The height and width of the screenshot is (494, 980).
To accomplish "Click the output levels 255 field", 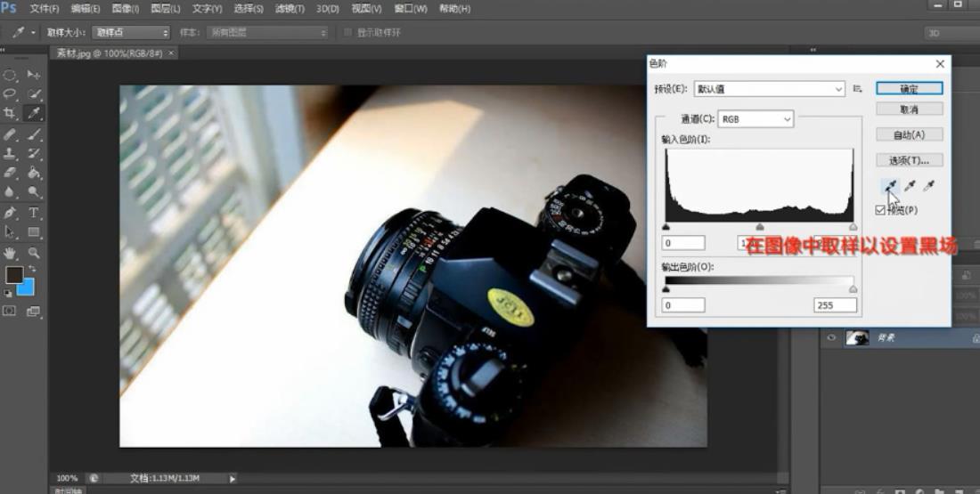I will 835,305.
